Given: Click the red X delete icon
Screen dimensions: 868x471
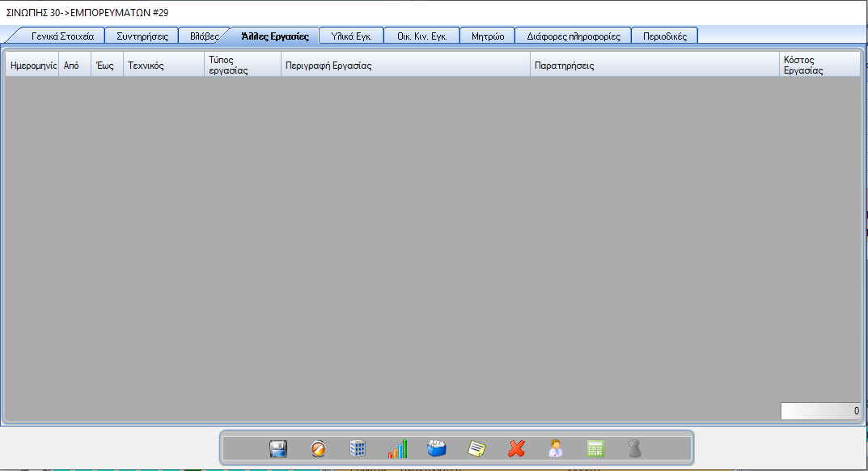Looking at the screenshot, I should [x=516, y=448].
